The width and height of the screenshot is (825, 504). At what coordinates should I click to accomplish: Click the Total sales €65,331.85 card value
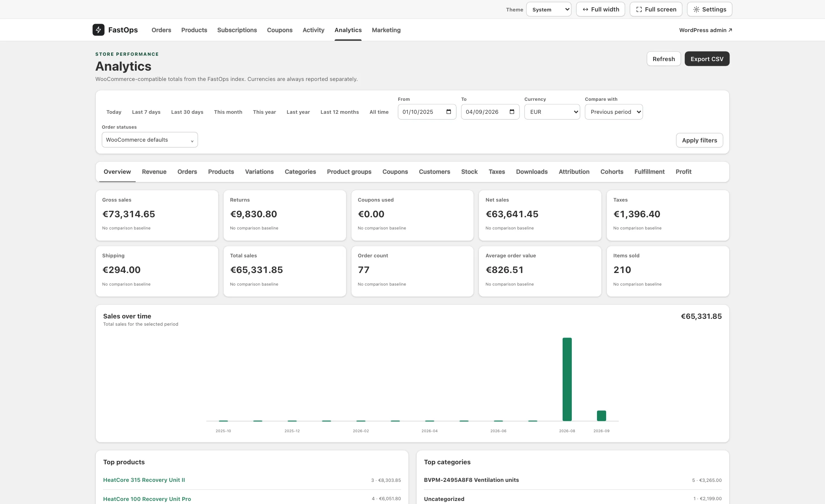pos(256,270)
